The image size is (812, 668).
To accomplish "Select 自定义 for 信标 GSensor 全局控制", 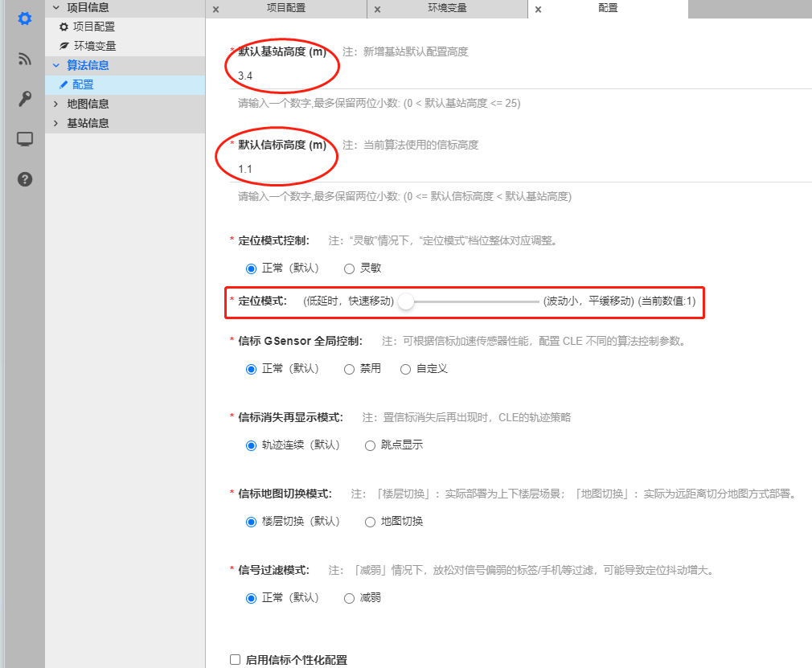I will point(405,369).
